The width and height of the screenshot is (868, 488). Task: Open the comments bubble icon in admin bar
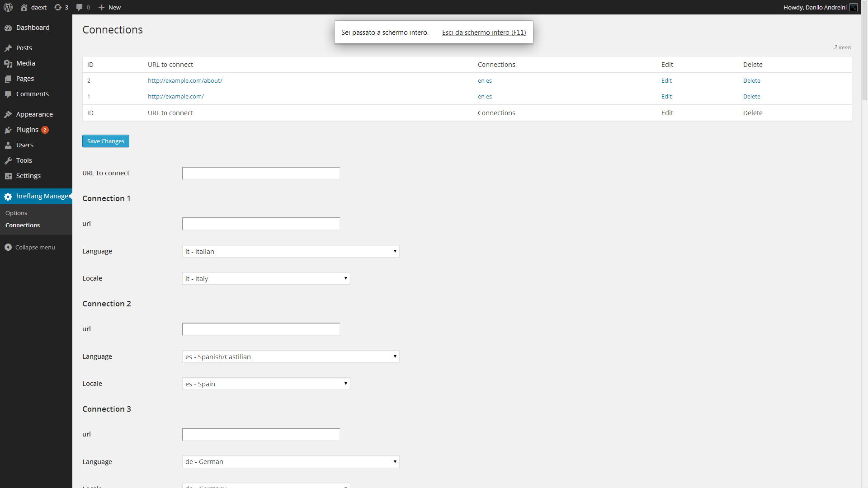[80, 7]
